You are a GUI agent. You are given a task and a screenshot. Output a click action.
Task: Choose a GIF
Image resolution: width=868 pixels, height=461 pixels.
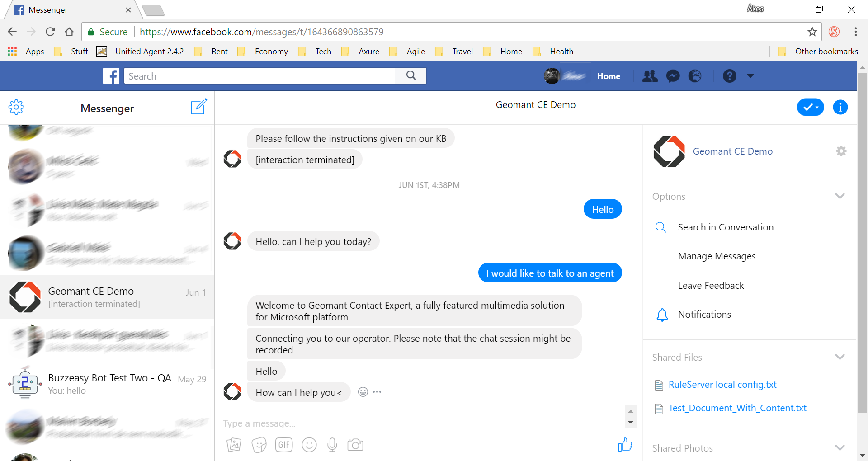click(x=284, y=445)
